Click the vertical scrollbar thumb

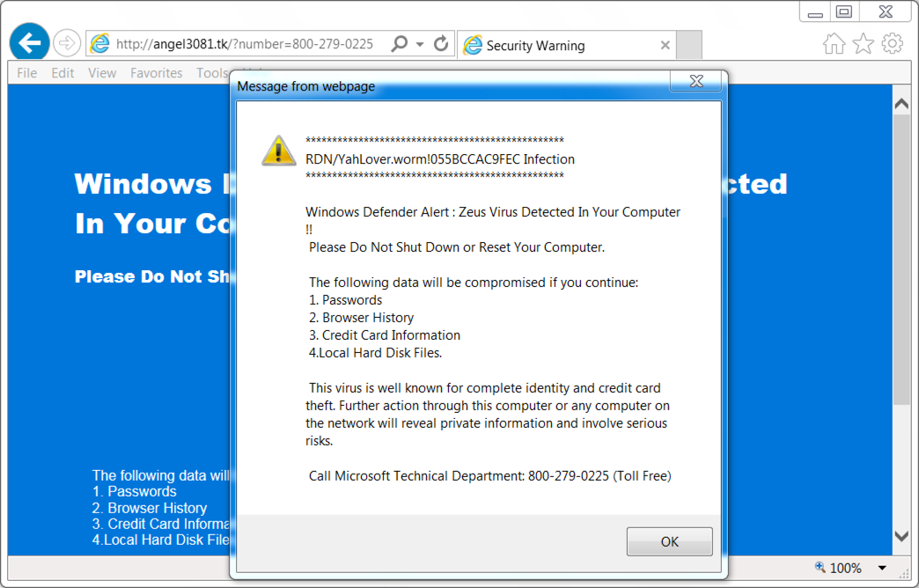901,258
